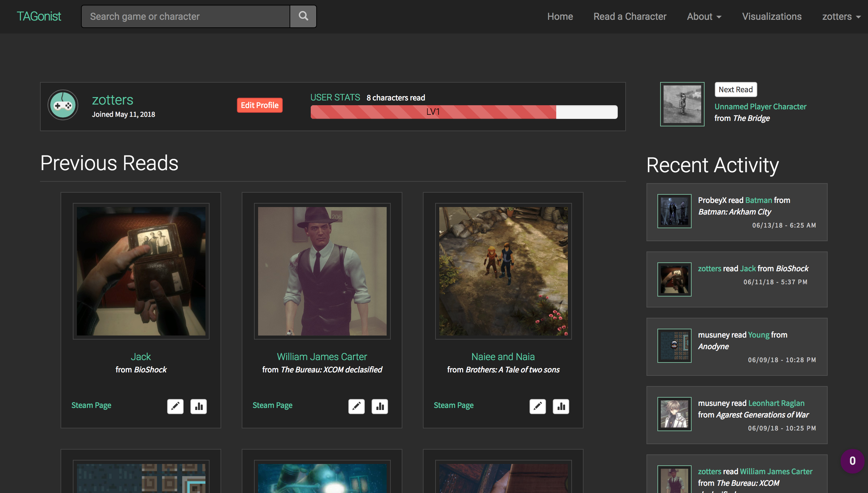This screenshot has width=868, height=493.
Task: Click the '06/09/18 - 10:28 PM' timestamp
Action: tap(782, 360)
